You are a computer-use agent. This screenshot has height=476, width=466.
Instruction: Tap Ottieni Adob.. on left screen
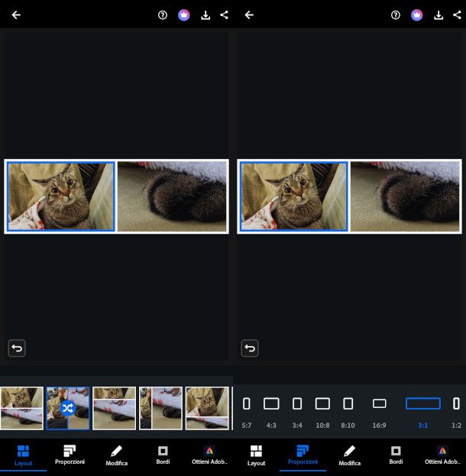[x=210, y=455]
